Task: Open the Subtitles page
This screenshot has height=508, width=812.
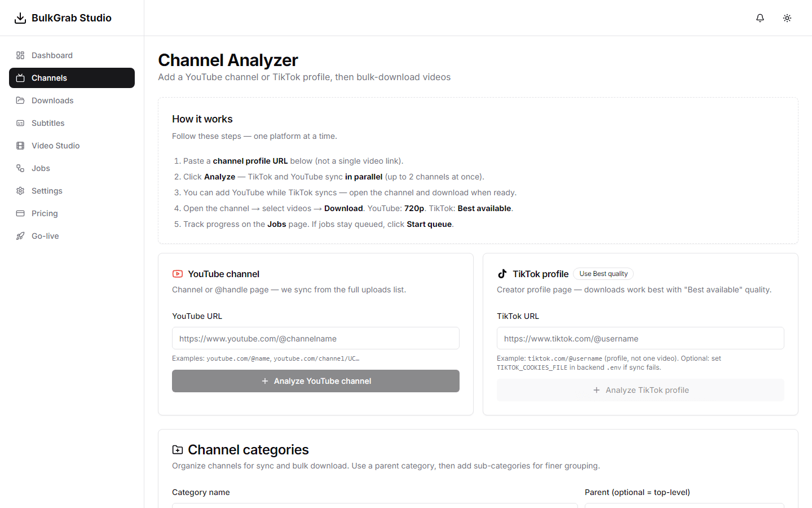Action: pyautogui.click(x=72, y=123)
